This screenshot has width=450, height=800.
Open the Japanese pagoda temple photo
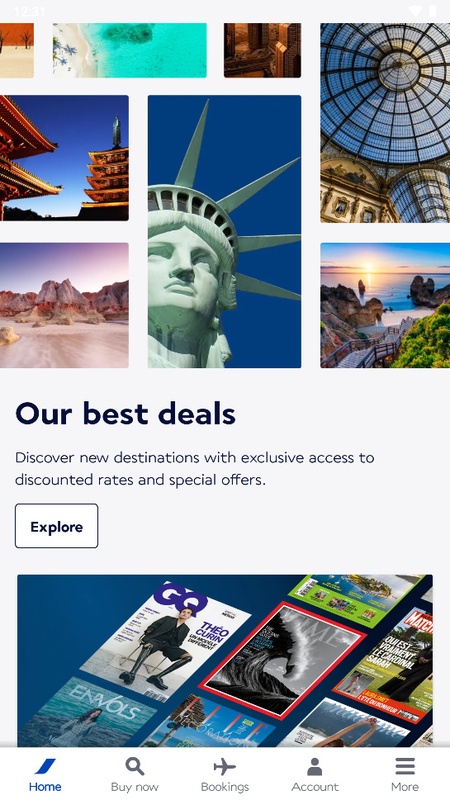64,158
